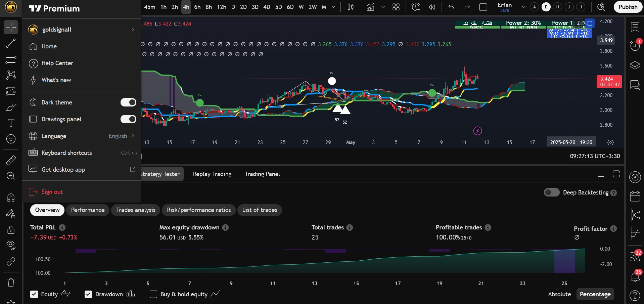This screenshot has width=644, height=304.
Task: Select the Text annotation tool
Action: pos(11,123)
